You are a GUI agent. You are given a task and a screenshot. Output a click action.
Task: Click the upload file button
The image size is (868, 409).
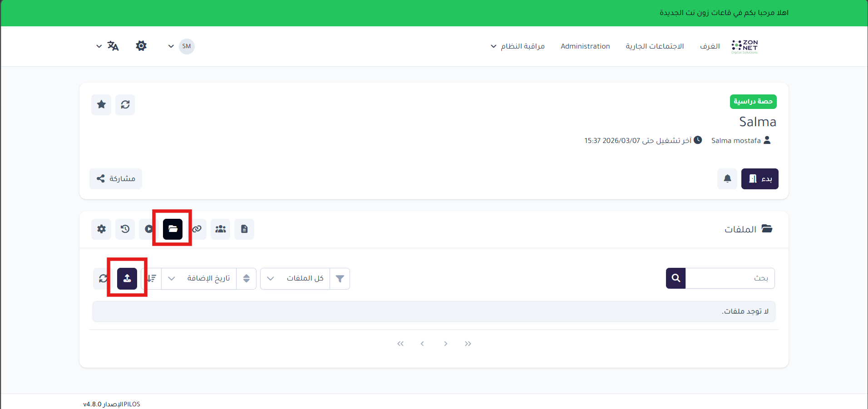click(127, 278)
